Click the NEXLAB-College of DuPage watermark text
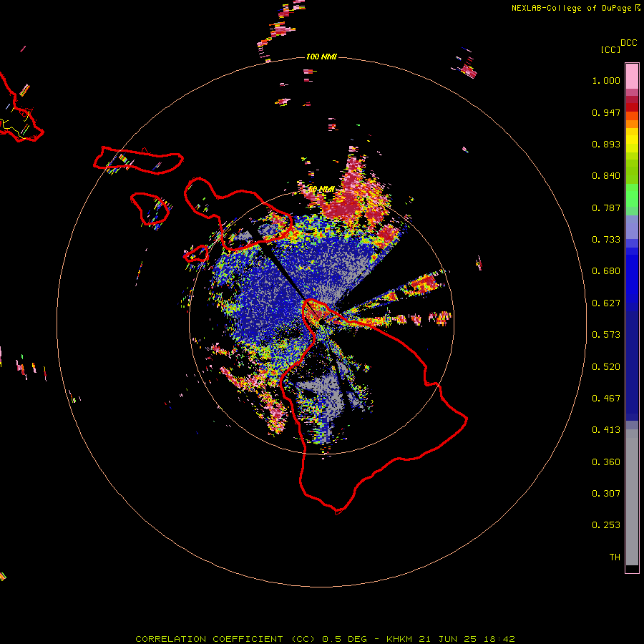Screen dimensions: 644x644 (571, 8)
